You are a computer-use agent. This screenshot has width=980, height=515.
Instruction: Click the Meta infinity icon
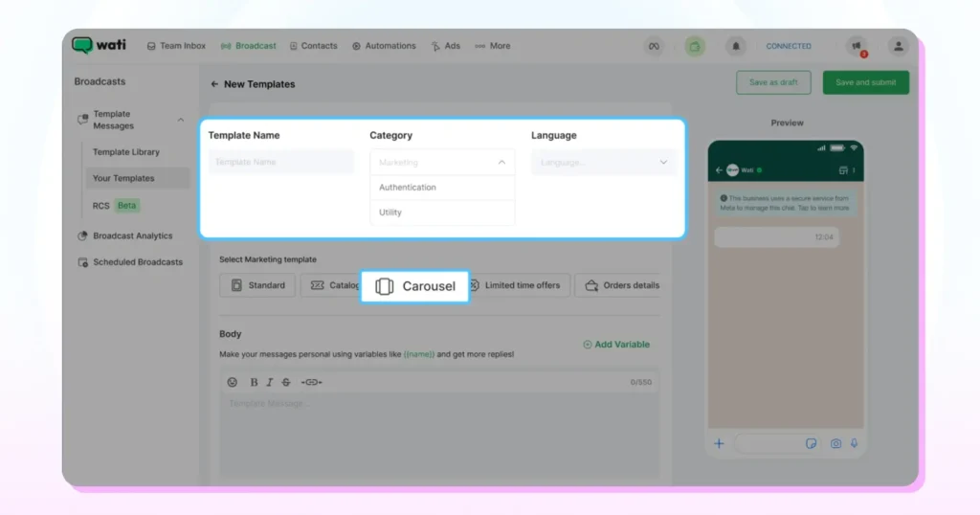[x=654, y=46]
